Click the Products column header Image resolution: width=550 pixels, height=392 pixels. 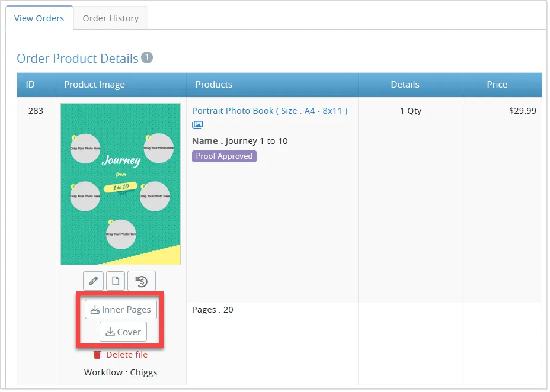(214, 85)
